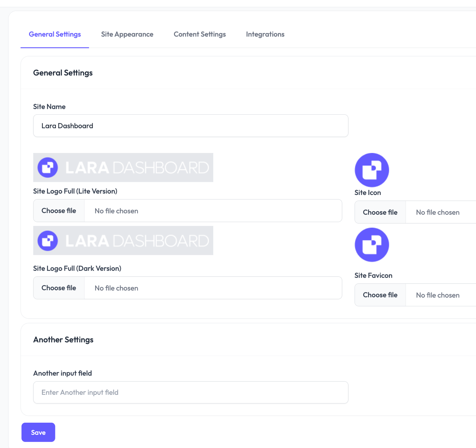Click 'No file chosen' beside Site Icon
476x448 pixels.
click(438, 212)
